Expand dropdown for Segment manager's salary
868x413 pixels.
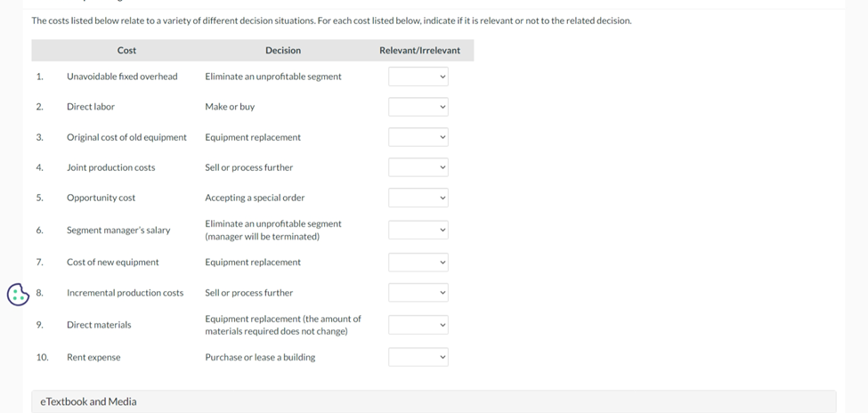coord(418,230)
